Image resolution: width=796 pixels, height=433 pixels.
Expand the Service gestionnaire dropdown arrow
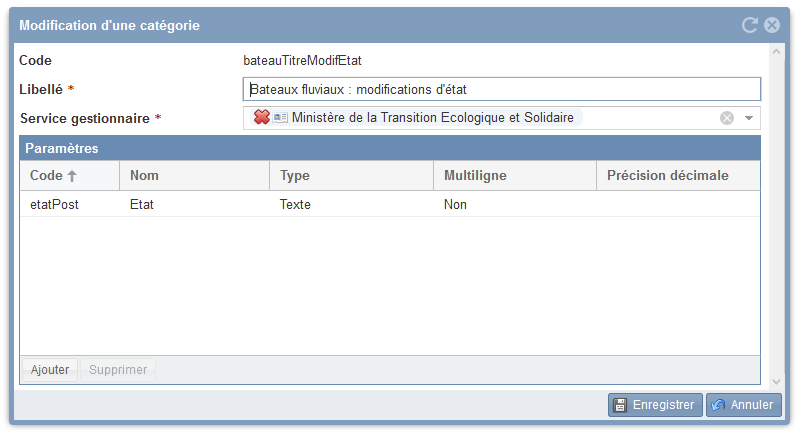749,118
